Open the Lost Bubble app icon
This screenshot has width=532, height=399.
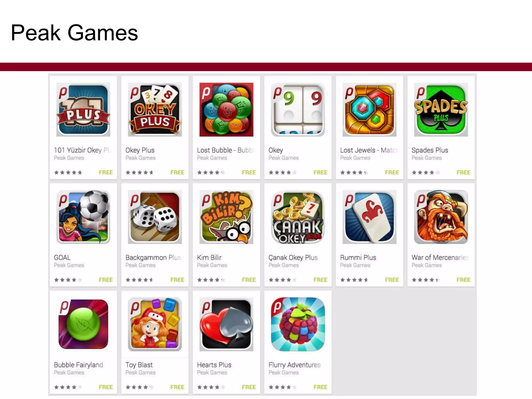click(226, 110)
